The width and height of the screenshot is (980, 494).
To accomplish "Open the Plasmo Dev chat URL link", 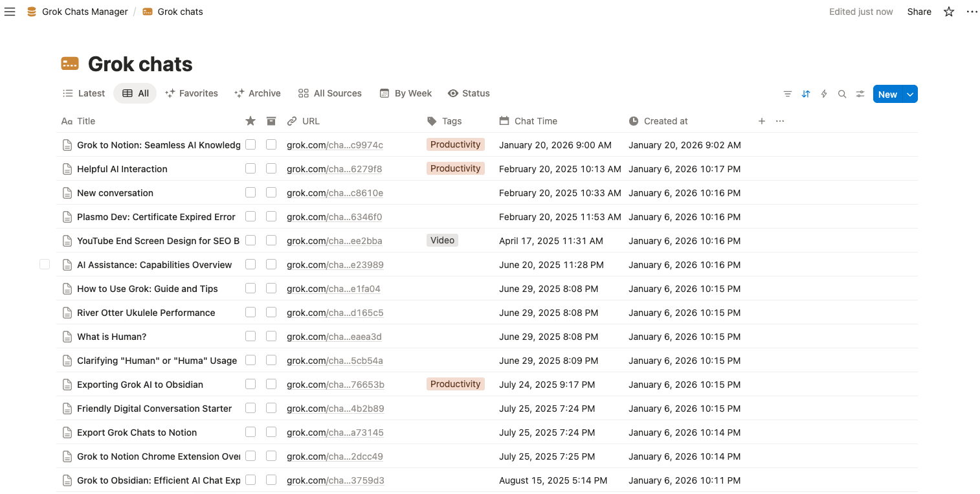I will tap(334, 217).
